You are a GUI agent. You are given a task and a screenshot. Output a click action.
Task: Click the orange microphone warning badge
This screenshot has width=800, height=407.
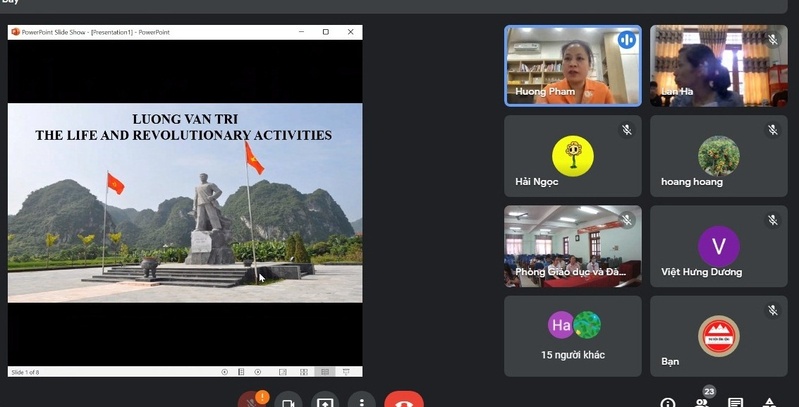(262, 397)
